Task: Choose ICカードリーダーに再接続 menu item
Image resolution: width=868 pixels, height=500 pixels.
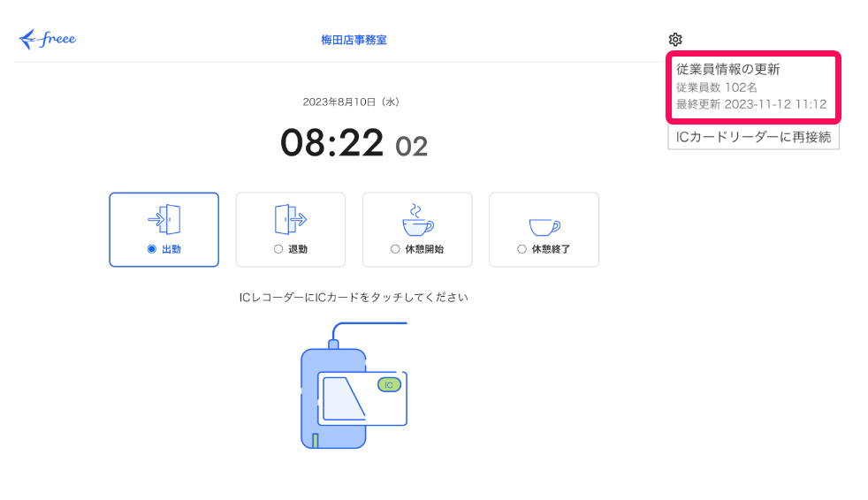Action: point(753,137)
